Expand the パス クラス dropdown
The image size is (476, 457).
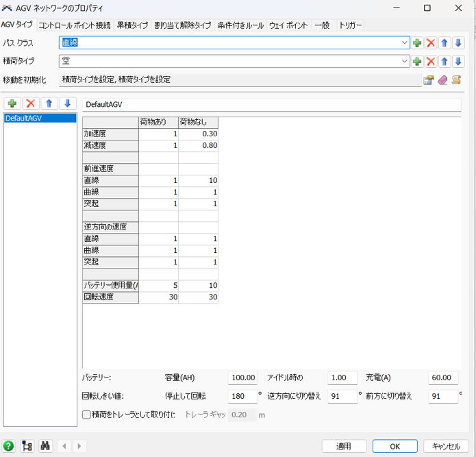pos(404,42)
